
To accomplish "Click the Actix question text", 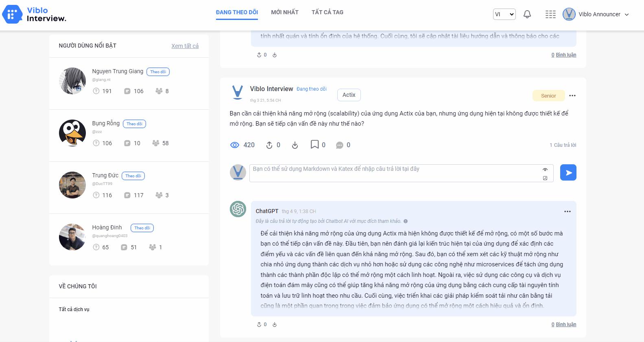I will click(x=399, y=118).
